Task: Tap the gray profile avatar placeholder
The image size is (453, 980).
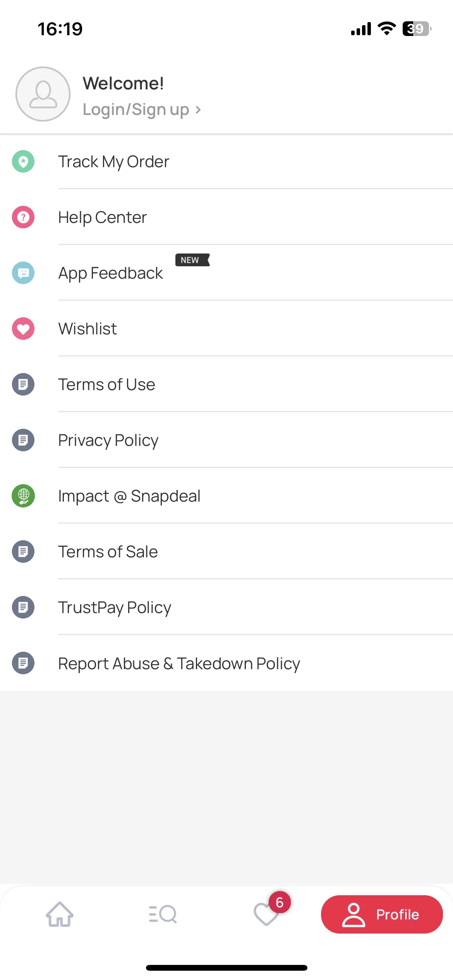Action: 43,94
